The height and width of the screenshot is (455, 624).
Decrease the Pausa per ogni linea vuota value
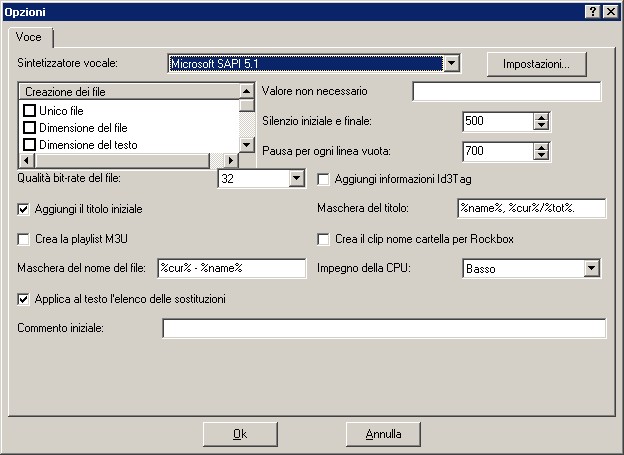pos(542,156)
